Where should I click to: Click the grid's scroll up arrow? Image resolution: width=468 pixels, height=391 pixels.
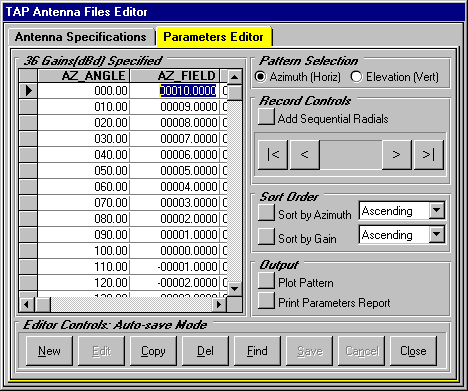pyautogui.click(x=235, y=77)
